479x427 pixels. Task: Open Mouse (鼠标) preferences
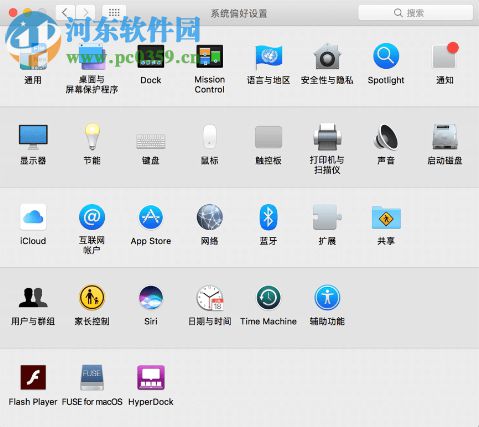(x=210, y=136)
